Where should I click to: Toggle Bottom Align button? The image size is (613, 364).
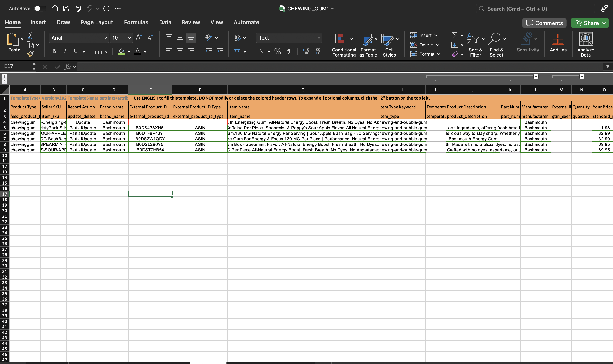click(191, 38)
